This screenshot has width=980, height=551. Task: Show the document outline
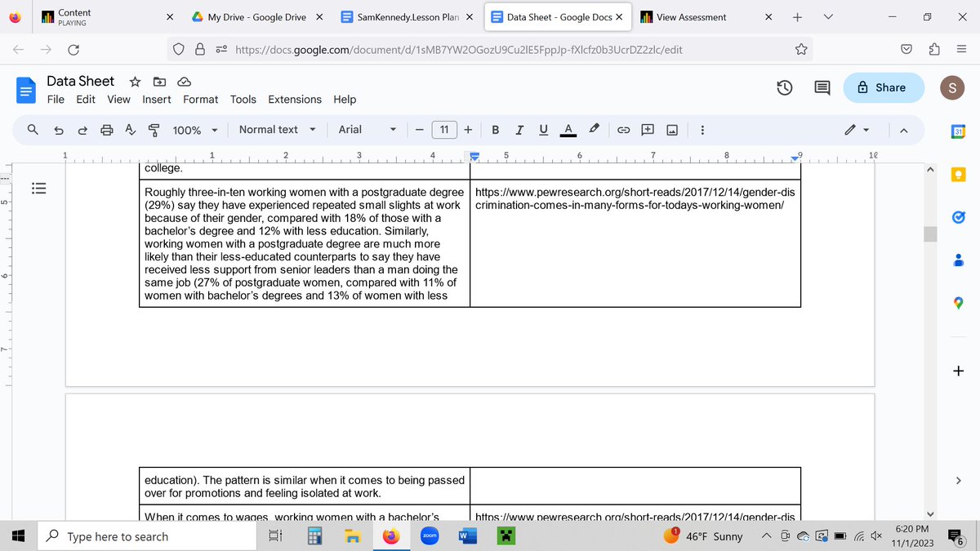pyautogui.click(x=38, y=188)
